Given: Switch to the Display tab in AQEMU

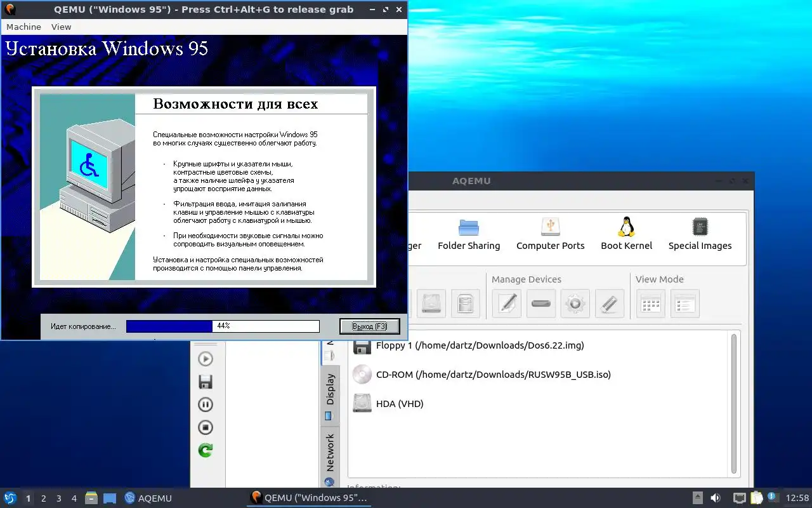Looking at the screenshot, I should pyautogui.click(x=330, y=396).
